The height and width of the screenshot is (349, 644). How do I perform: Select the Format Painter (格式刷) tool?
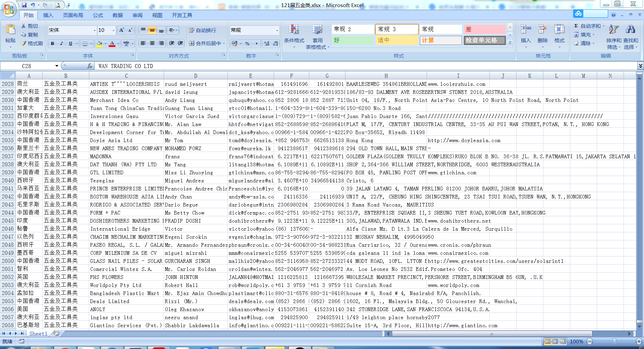(32, 44)
